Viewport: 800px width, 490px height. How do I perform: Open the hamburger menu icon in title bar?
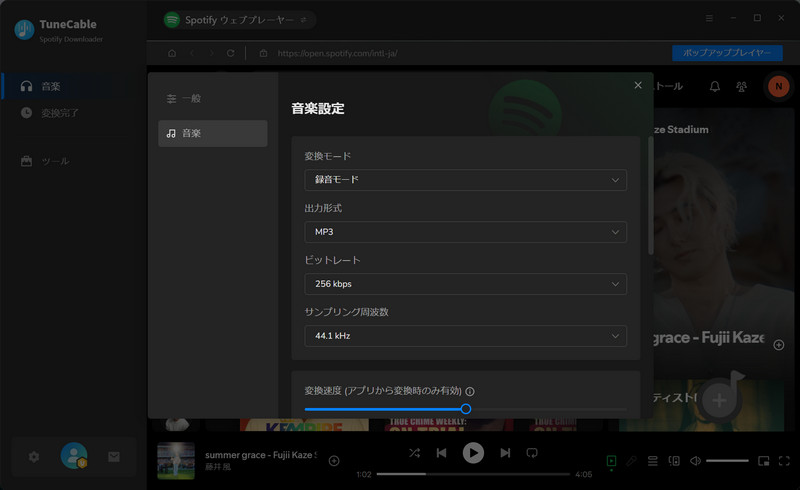(709, 18)
